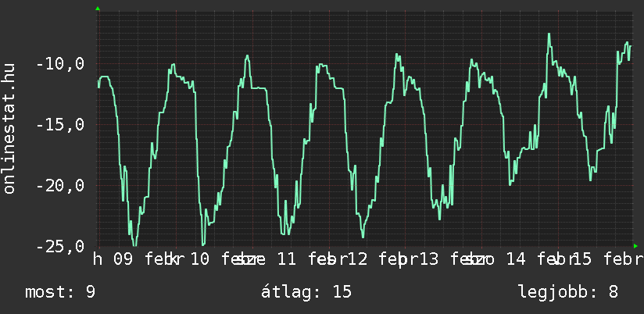Click the 13 date label on x-axis
Image resolution: width=644 pixels, height=314 pixels.
(x=429, y=259)
